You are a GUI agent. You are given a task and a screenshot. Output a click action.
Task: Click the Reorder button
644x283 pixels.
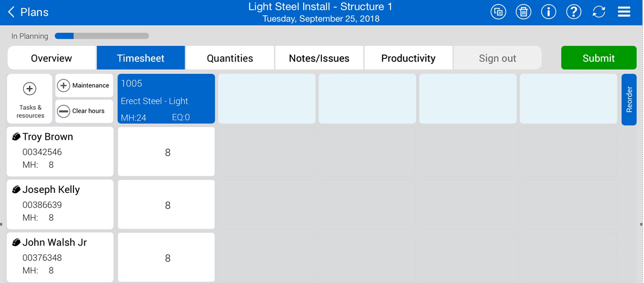click(629, 99)
